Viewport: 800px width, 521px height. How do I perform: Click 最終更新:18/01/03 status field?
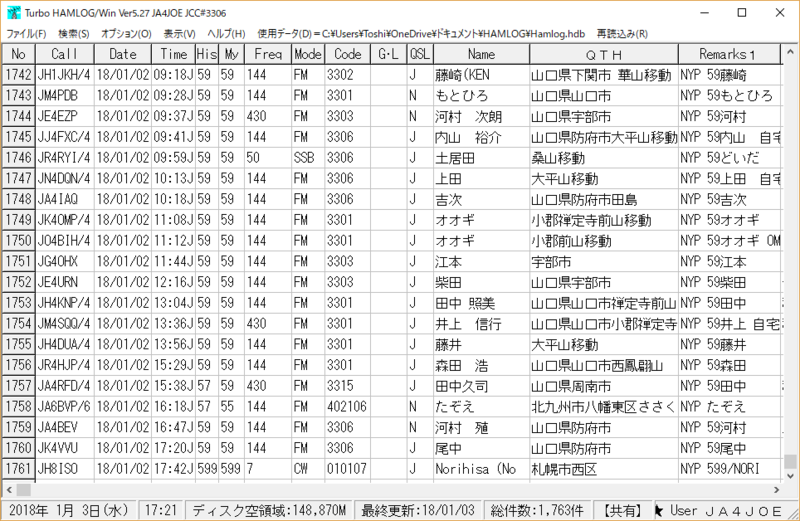(418, 510)
